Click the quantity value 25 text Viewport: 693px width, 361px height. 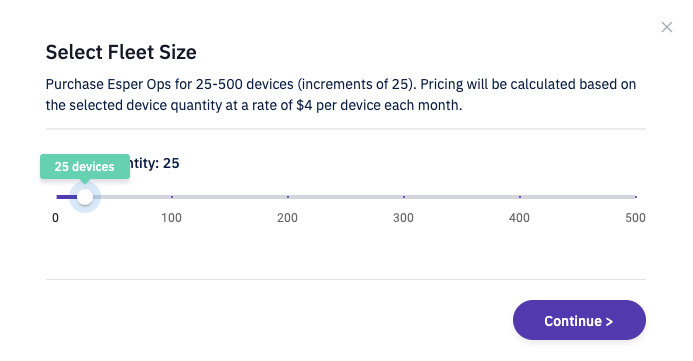tap(171, 163)
